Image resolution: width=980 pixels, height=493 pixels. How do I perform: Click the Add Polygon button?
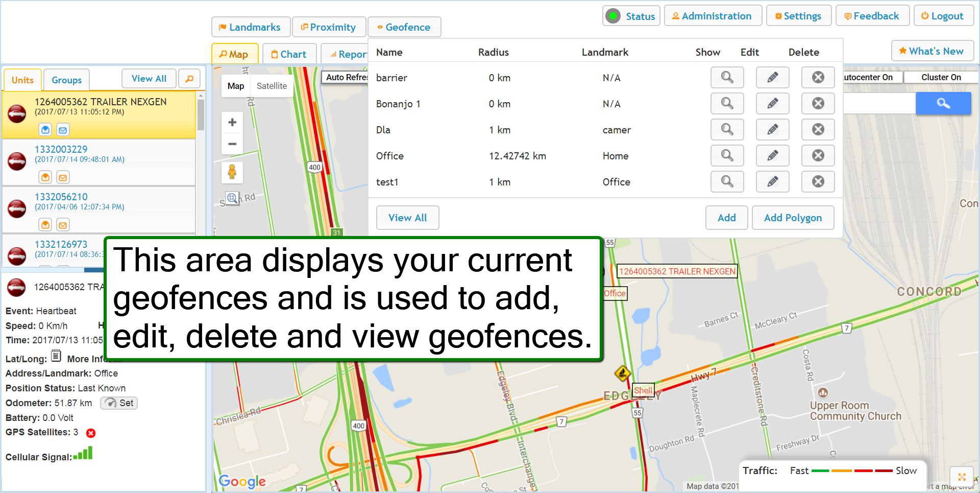pos(792,218)
